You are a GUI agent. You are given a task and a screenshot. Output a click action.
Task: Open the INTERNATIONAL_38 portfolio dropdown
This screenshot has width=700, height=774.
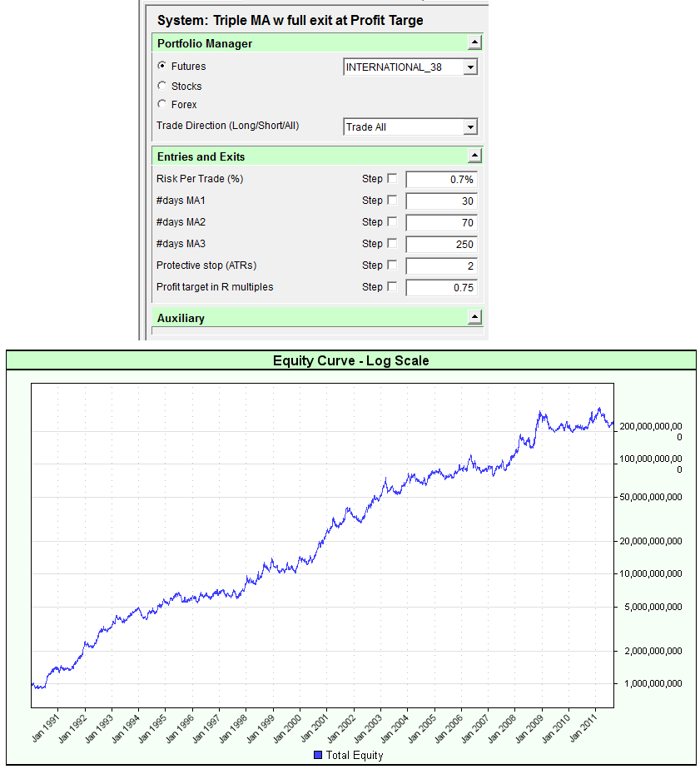(470, 67)
